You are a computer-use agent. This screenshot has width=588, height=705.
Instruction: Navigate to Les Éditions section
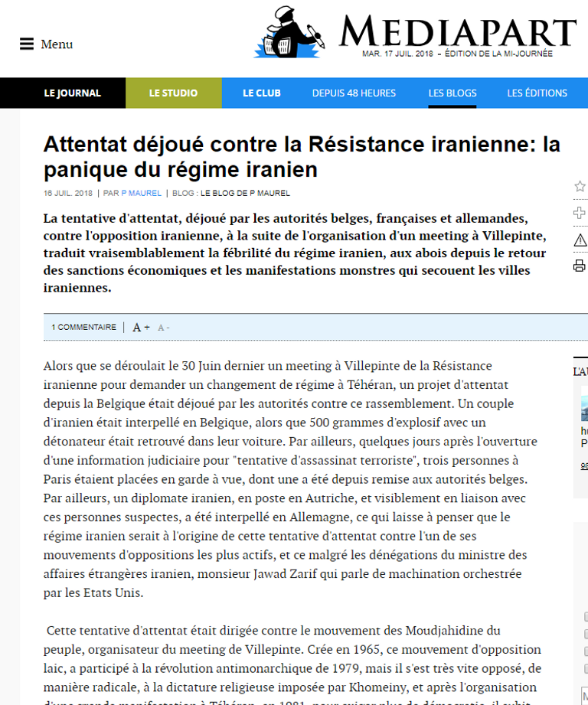pos(537,93)
